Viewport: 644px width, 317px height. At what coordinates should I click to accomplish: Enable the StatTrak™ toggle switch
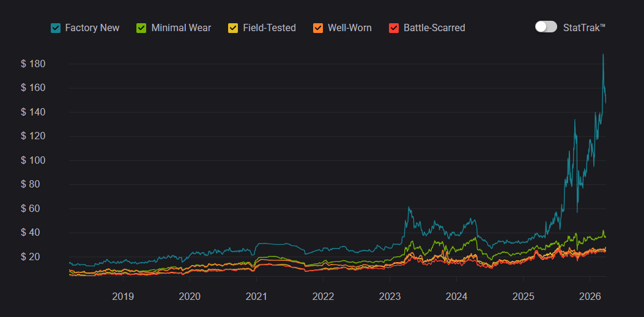[546, 27]
